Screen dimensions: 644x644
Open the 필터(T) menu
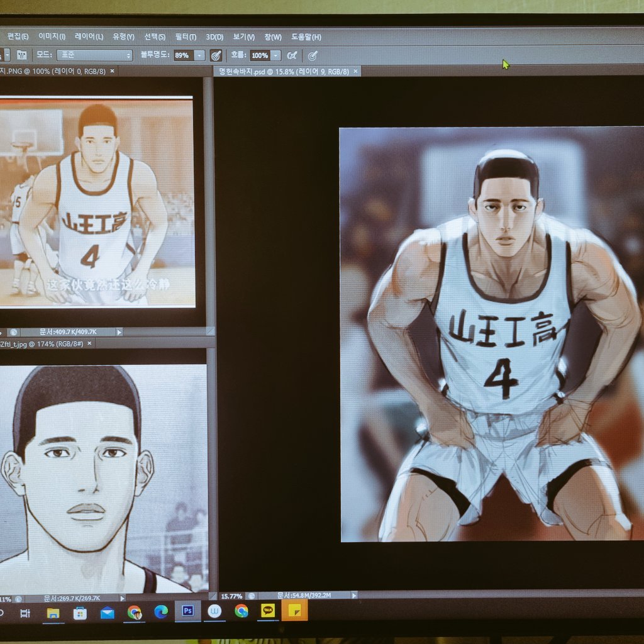click(186, 37)
